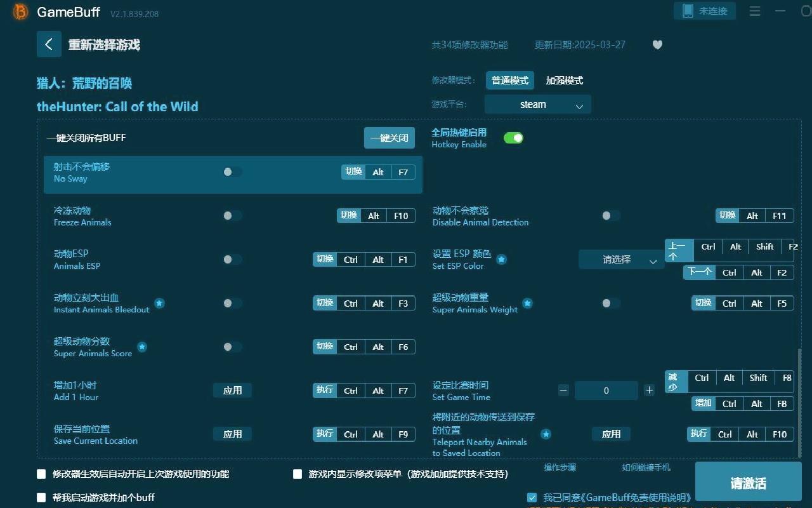The height and width of the screenshot is (508, 812).
Task: Open the hamburger menu in title bar
Action: [x=755, y=11]
